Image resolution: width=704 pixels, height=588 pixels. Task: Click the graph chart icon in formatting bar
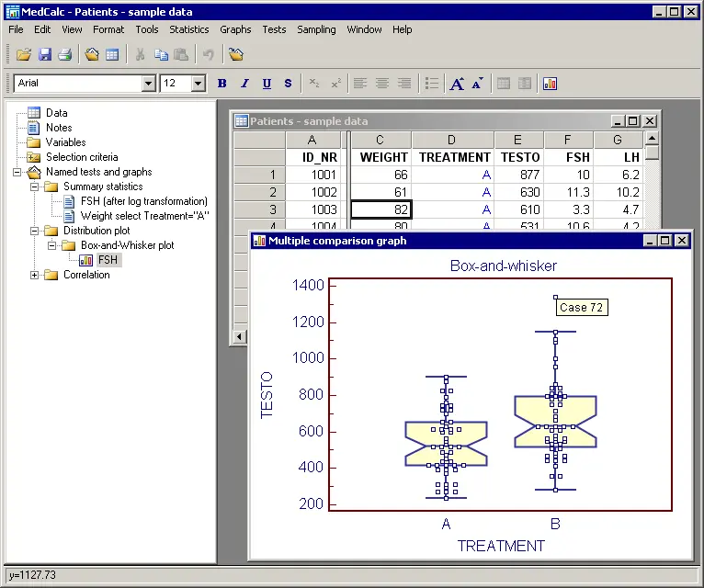coord(551,84)
